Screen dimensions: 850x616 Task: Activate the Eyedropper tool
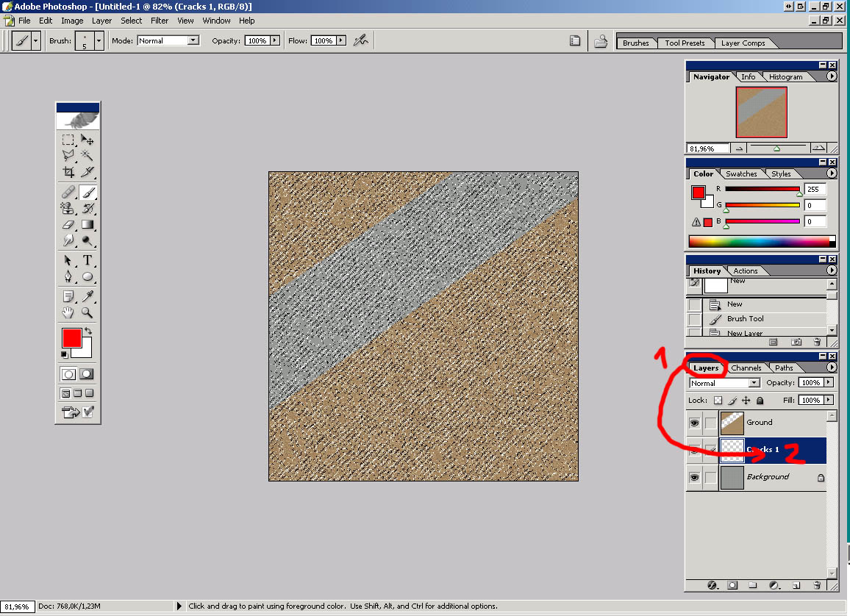pyautogui.click(x=87, y=296)
